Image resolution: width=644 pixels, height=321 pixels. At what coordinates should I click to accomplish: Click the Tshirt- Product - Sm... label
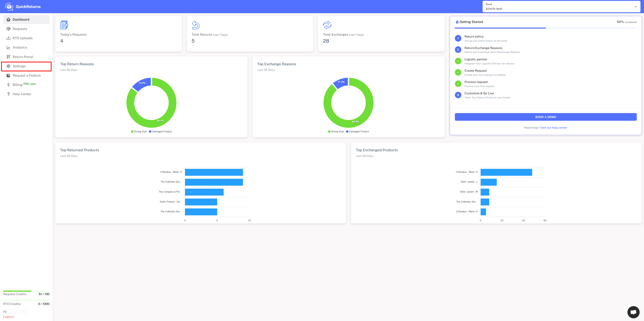pos(171,202)
